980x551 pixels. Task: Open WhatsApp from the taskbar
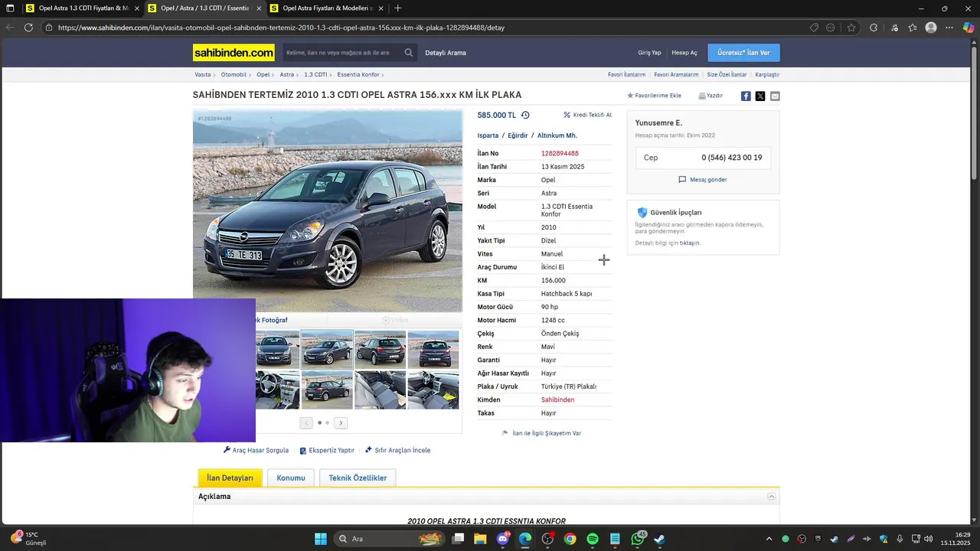coord(638,539)
